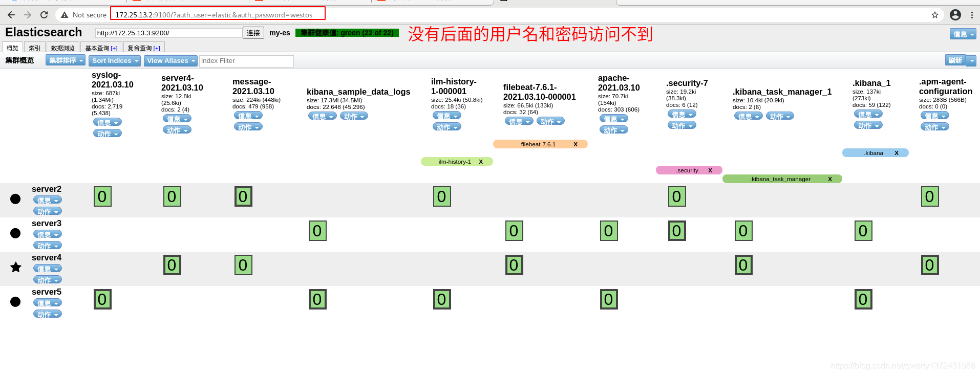Image resolution: width=980 pixels, height=375 pixels.
Task: Remove .kibana alias with X
Action: point(897,153)
